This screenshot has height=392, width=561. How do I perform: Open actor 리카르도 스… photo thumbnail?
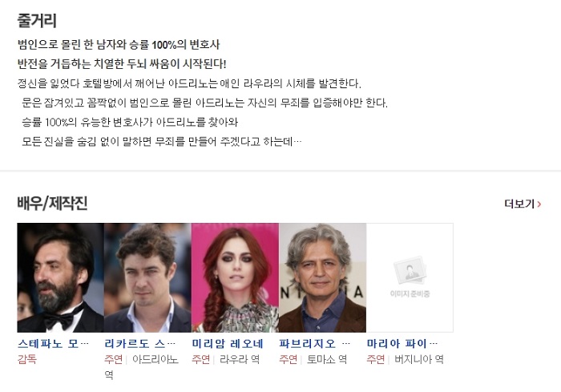tap(147, 278)
